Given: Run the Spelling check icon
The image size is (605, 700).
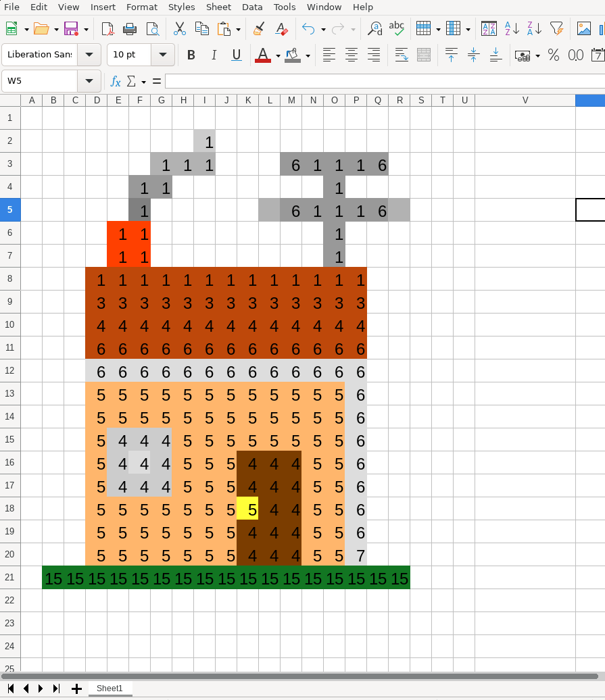Looking at the screenshot, I should (x=397, y=29).
